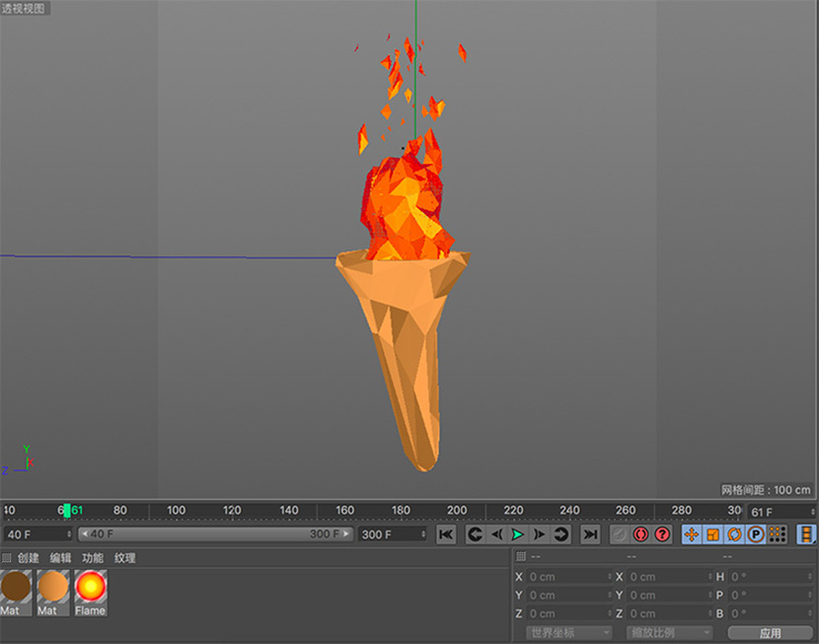Enable autokeying with the red button
The height and width of the screenshot is (644, 819).
(640, 535)
